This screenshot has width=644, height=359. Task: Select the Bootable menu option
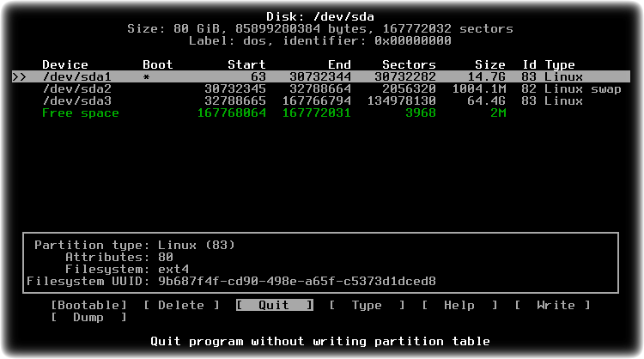point(88,305)
